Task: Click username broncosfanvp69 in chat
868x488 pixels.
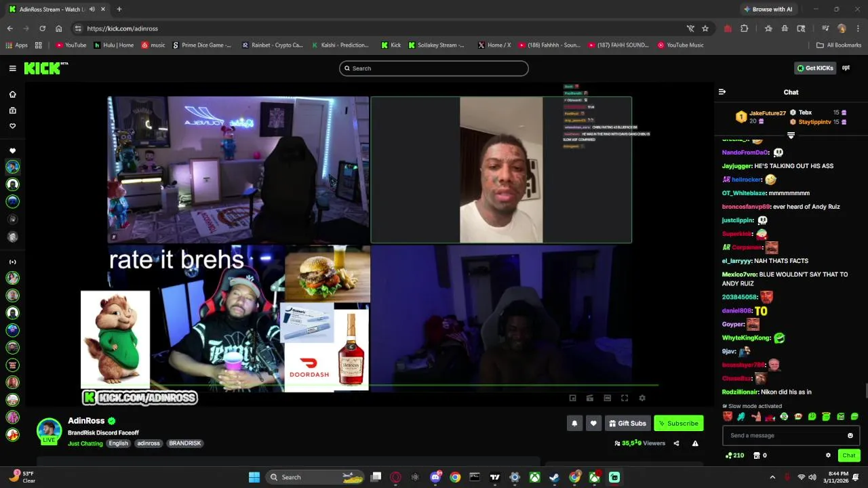Action: [746, 207]
